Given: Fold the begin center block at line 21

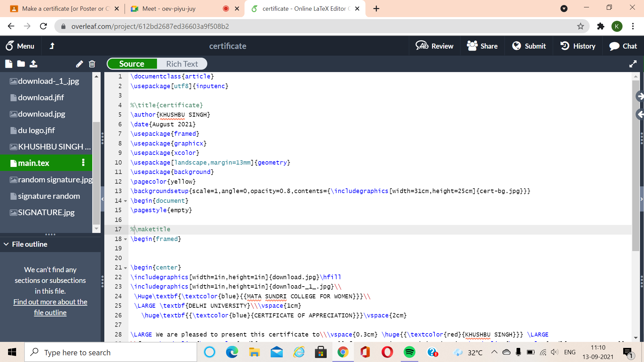Looking at the screenshot, I should (x=125, y=268).
